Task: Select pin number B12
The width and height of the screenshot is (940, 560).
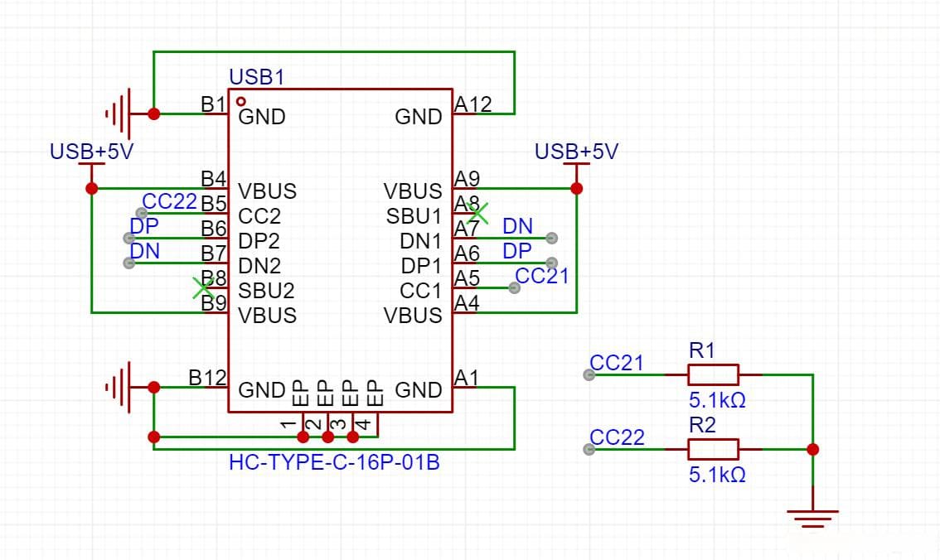Action: tap(207, 377)
